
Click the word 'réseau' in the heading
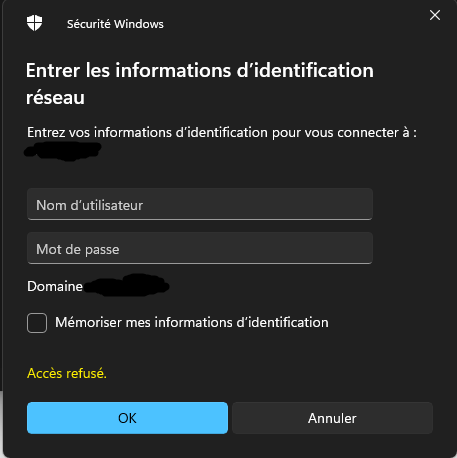[x=55, y=98]
